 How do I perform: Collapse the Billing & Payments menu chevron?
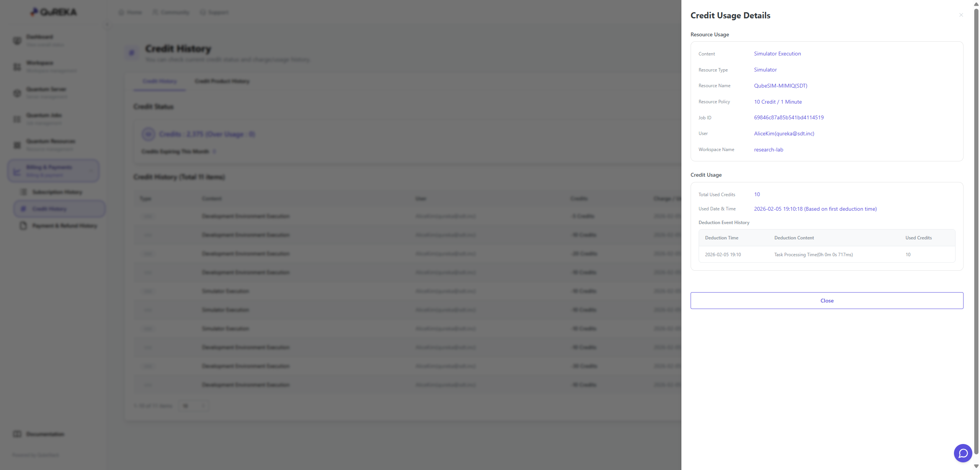pos(91,171)
